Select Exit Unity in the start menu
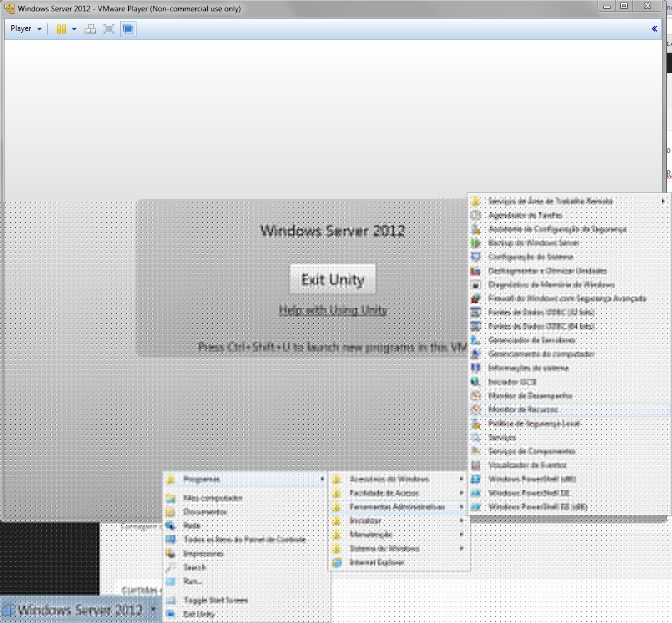This screenshot has width=672, height=623. (246, 614)
